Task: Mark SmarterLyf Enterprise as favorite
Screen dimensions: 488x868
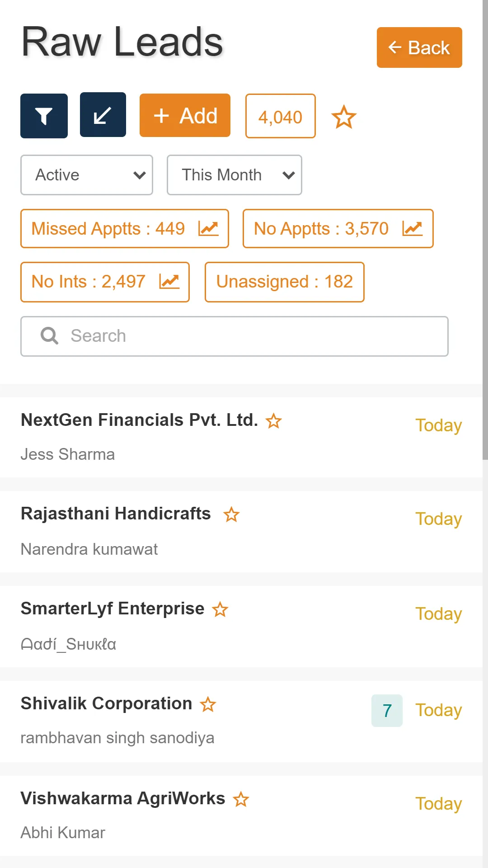Action: tap(220, 609)
